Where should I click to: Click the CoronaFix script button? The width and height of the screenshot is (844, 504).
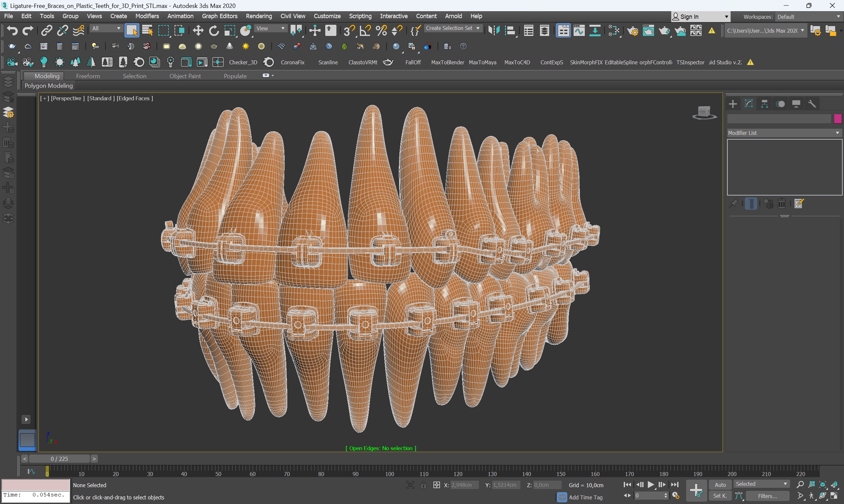click(x=293, y=62)
